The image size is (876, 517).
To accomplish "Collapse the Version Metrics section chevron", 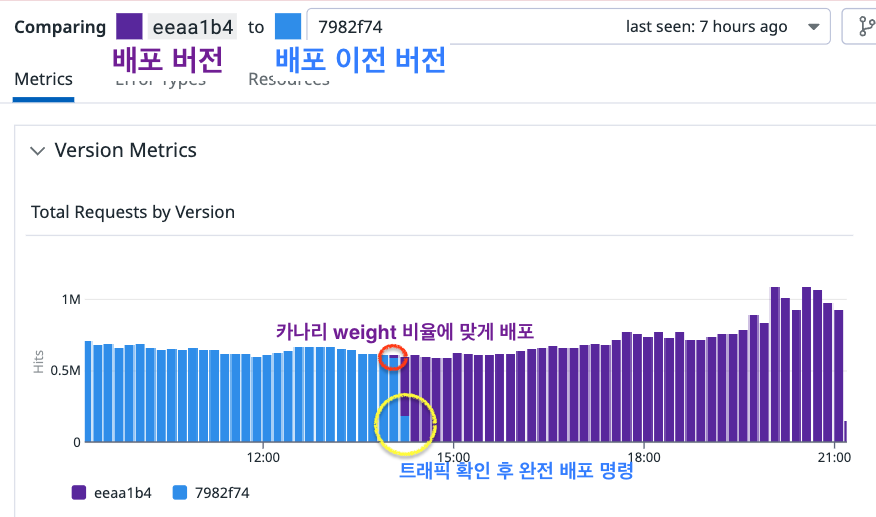I will click(38, 151).
